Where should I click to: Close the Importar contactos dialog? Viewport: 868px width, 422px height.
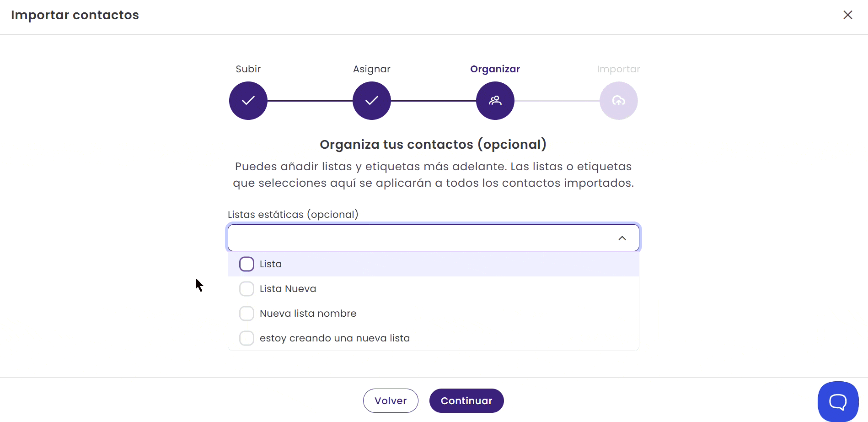[x=848, y=15]
